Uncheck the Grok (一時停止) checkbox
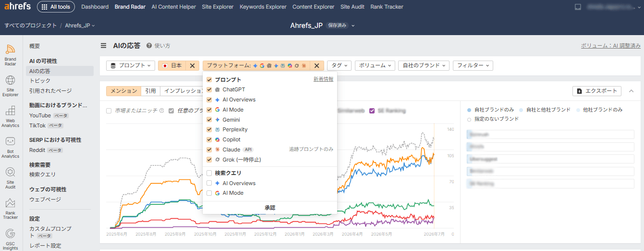 click(x=209, y=159)
